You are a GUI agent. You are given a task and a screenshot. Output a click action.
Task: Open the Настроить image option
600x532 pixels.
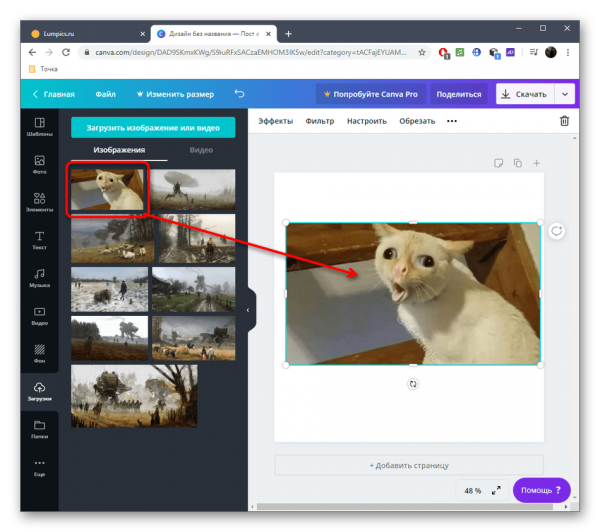(367, 121)
